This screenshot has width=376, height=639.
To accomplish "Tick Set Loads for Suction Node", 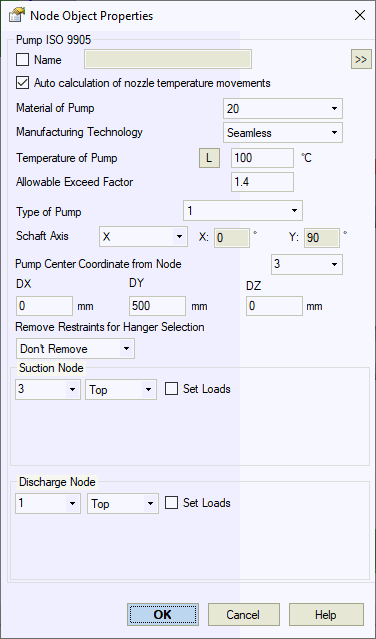I will click(172, 389).
